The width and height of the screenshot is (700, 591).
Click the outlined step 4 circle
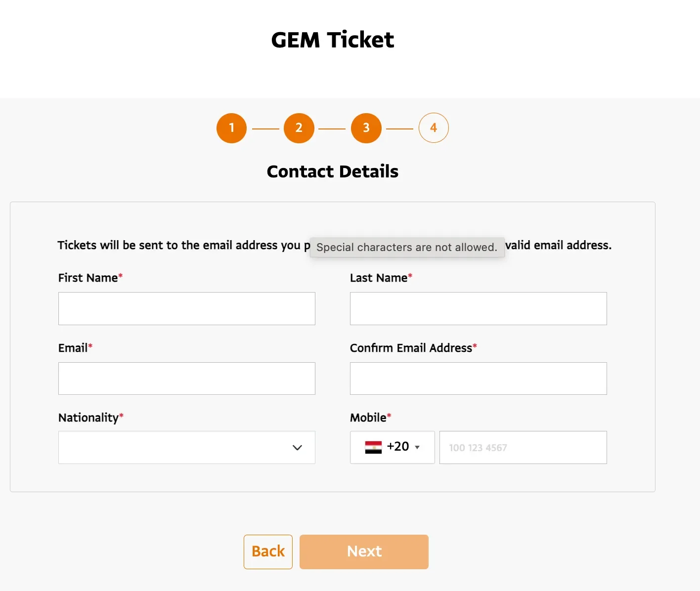[x=434, y=128]
